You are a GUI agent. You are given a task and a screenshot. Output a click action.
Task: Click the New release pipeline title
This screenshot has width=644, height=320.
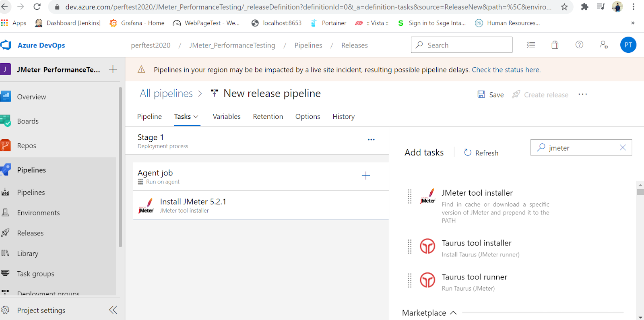click(x=272, y=93)
